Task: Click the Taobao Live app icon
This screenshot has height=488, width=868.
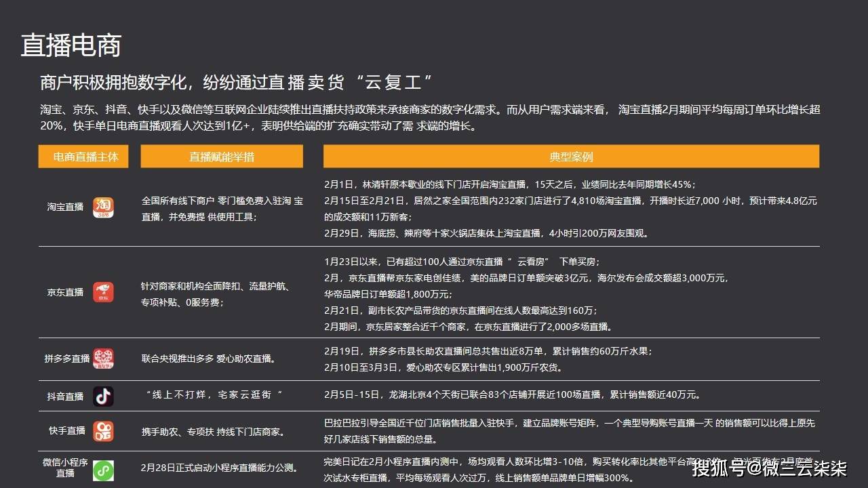Action: 103,207
